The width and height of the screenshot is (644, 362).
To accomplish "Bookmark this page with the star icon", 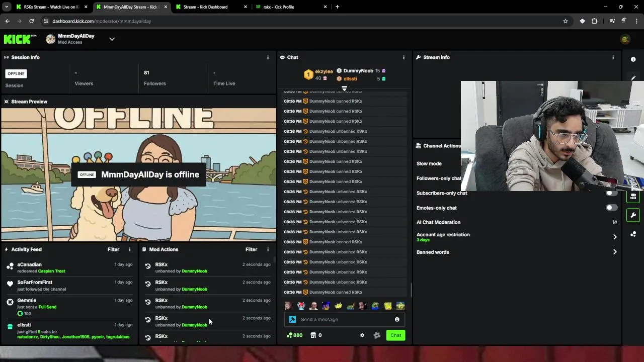I will tap(566, 21).
